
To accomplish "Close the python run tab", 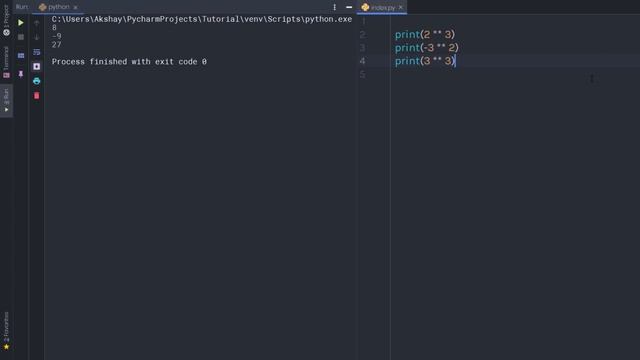I will (76, 7).
